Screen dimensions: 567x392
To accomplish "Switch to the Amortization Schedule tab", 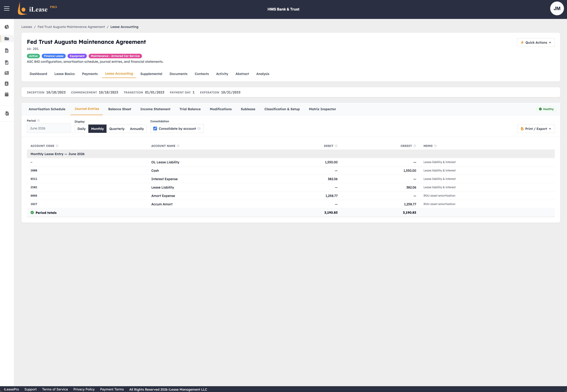I will click(x=47, y=109).
